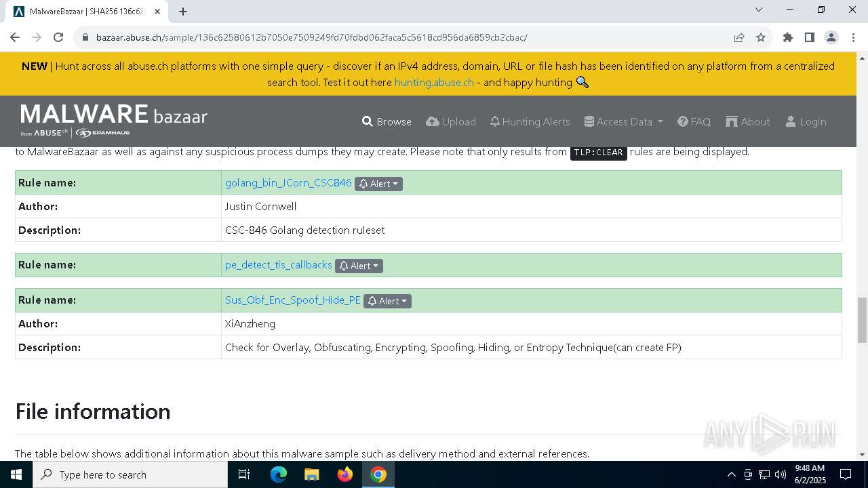Open pe_detect_tls_callbacks rule link
This screenshot has width=868, height=488.
point(279,265)
